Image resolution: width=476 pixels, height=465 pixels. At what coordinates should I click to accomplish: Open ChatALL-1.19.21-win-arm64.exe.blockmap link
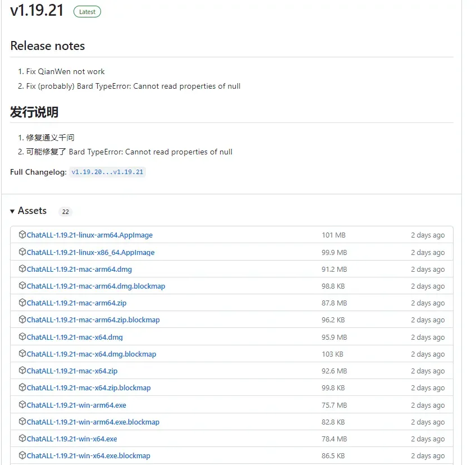tap(93, 422)
